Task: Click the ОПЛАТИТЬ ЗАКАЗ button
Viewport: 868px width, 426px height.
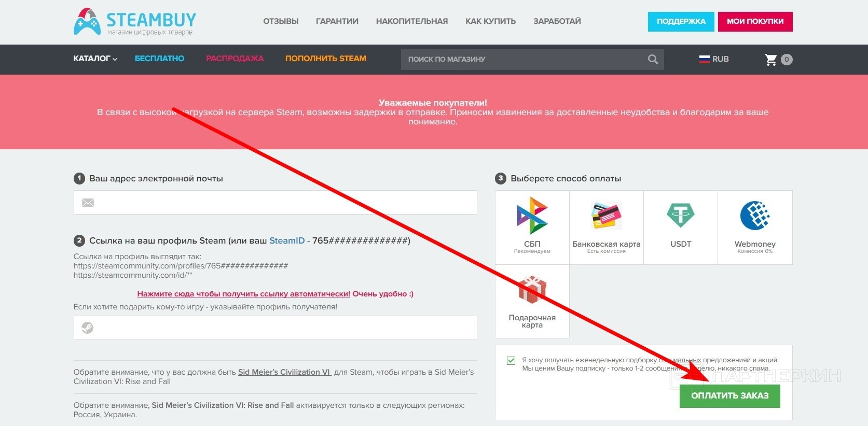Action: tap(729, 396)
